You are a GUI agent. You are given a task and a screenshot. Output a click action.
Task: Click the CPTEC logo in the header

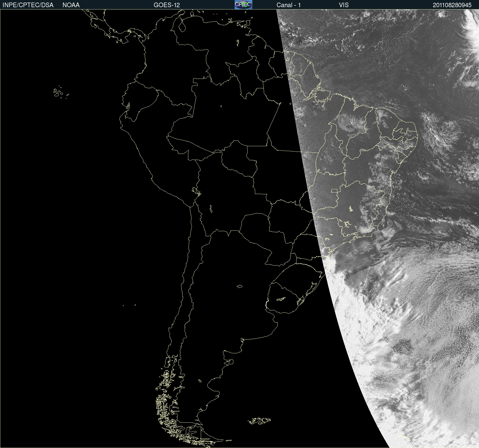243,5
